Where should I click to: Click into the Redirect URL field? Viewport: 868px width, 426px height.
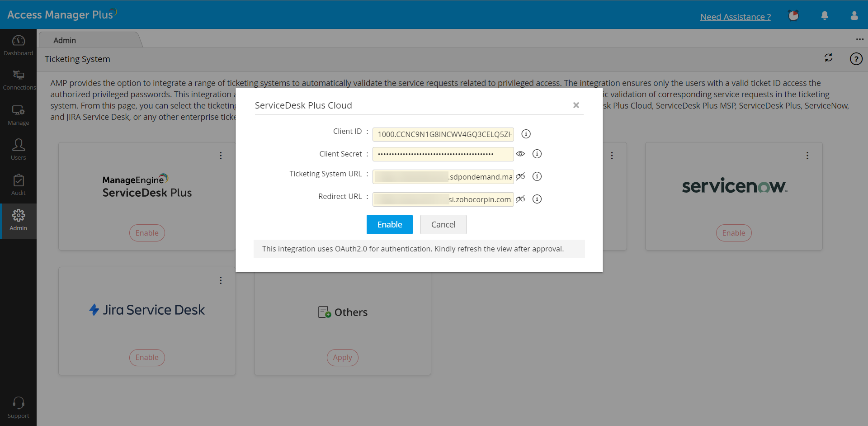point(443,199)
